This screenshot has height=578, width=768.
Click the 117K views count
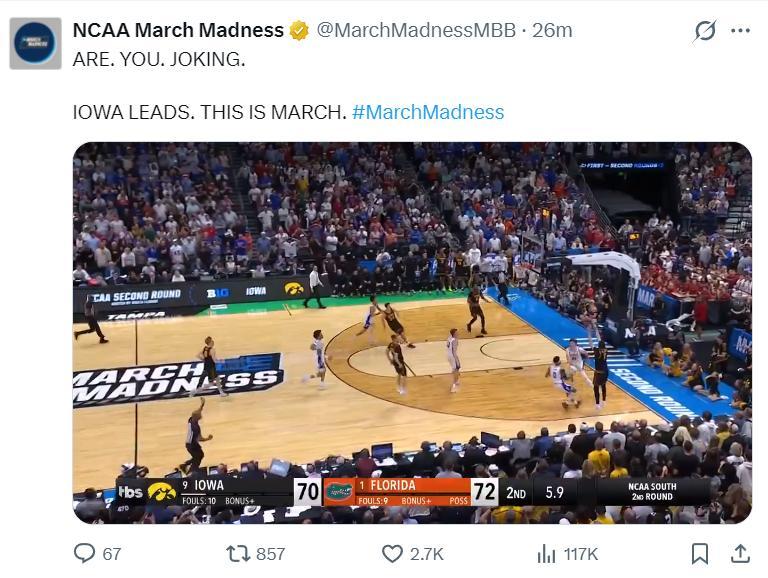pos(581,554)
